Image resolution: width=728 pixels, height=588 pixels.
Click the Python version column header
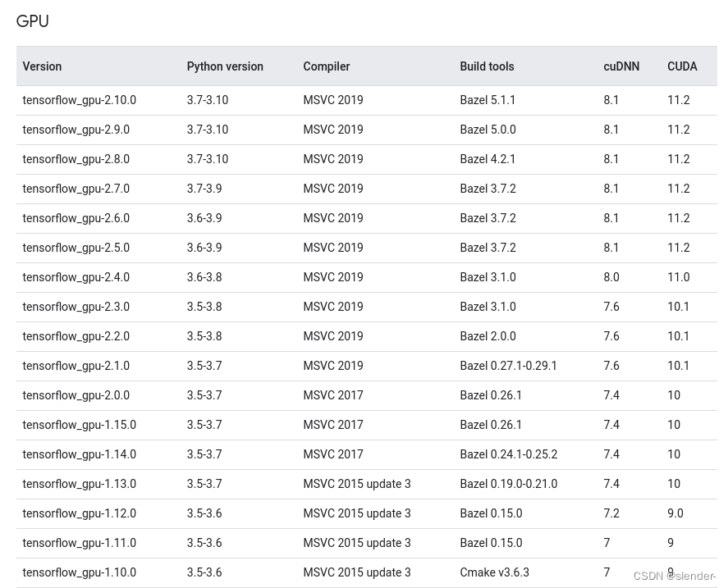pyautogui.click(x=225, y=66)
